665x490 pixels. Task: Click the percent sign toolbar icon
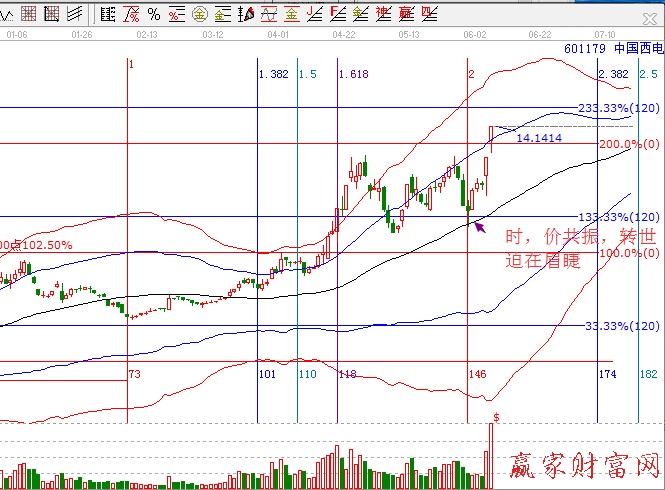[x=153, y=13]
